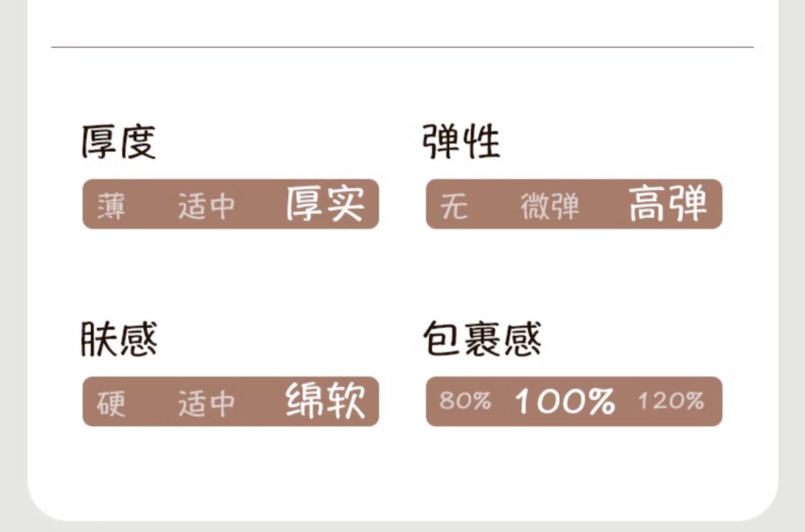Screen dimensions: 805x532
Task: Select the 120% wrap level
Action: [x=671, y=401]
